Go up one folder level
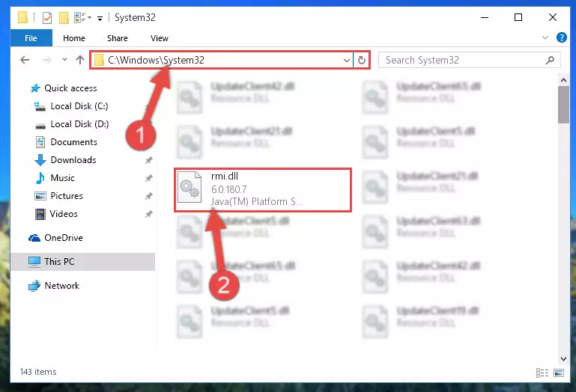Image resolution: width=576 pixels, height=392 pixels. 80,59
